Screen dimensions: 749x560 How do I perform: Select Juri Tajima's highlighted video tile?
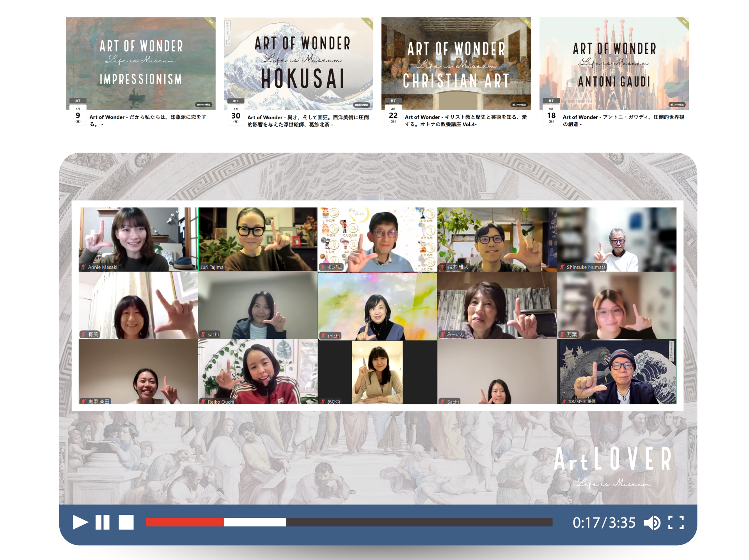(257, 239)
